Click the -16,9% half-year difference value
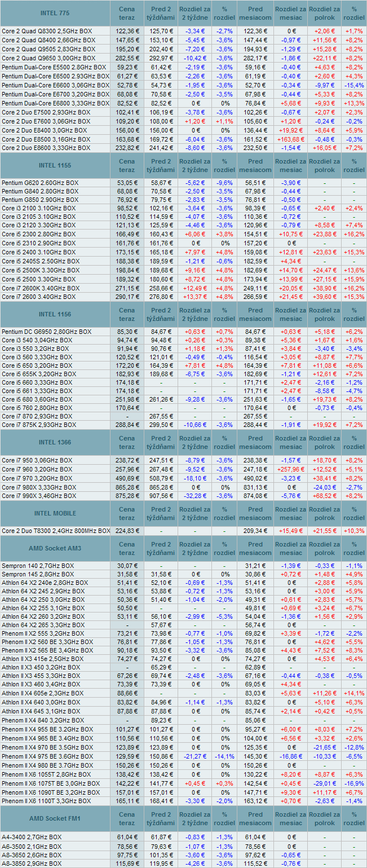 pyautogui.click(x=354, y=784)
